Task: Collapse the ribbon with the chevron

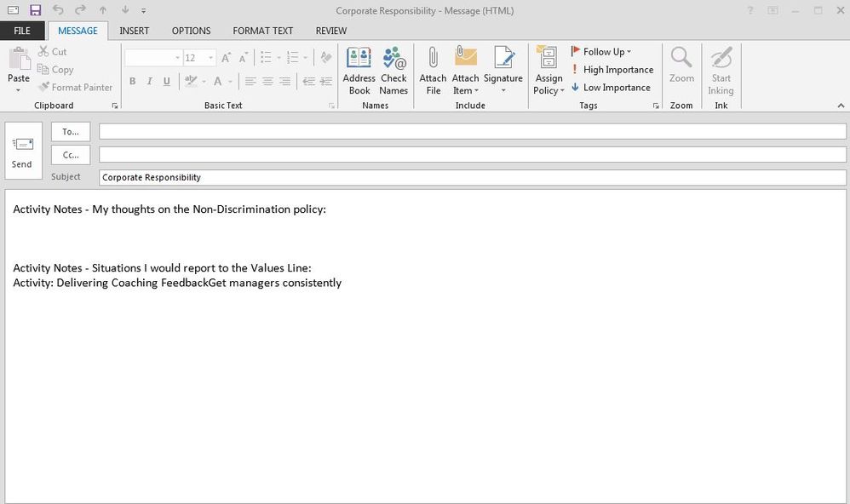Action: click(841, 106)
